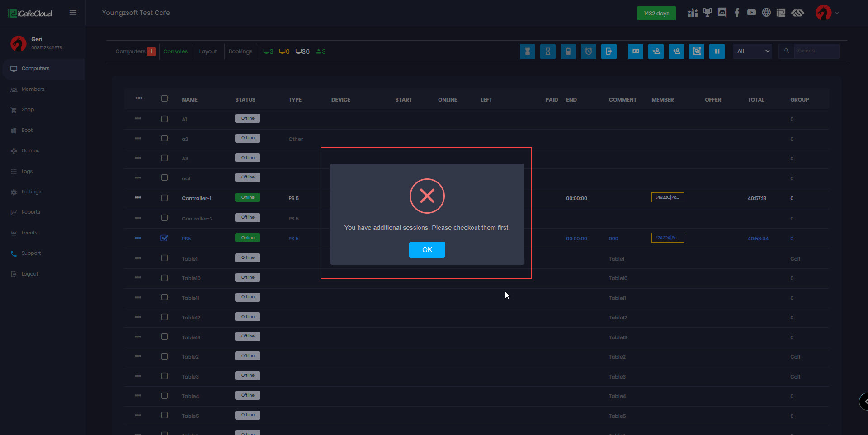Switch to the Layout tab

208,51
